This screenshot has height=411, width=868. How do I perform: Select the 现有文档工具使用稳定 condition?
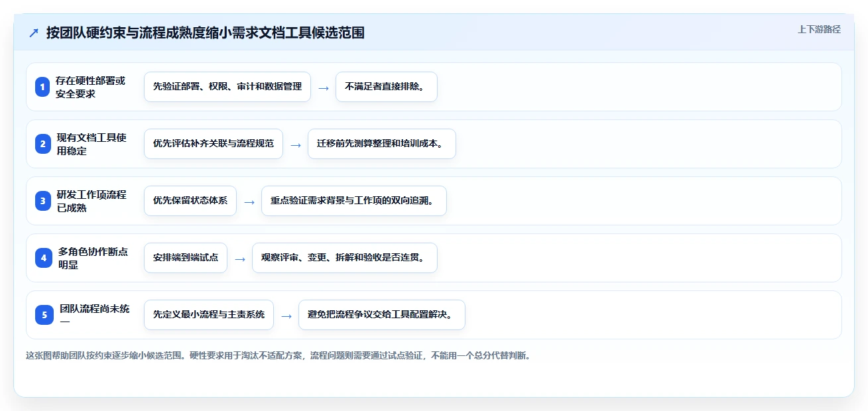[91, 144]
